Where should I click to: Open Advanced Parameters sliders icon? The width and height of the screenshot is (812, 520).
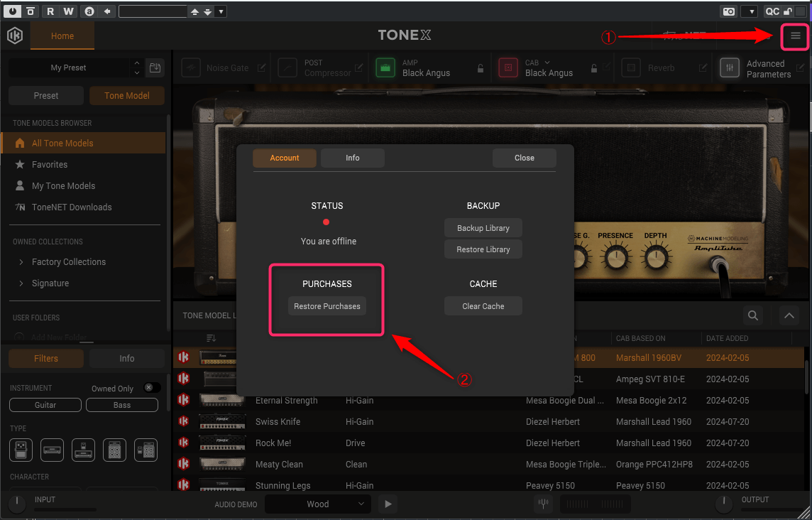(x=730, y=68)
